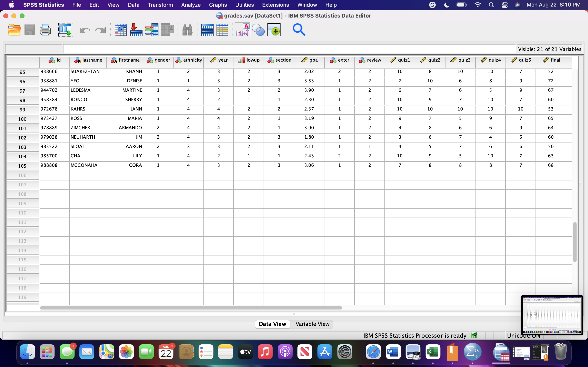Print the current dataset

point(45,30)
